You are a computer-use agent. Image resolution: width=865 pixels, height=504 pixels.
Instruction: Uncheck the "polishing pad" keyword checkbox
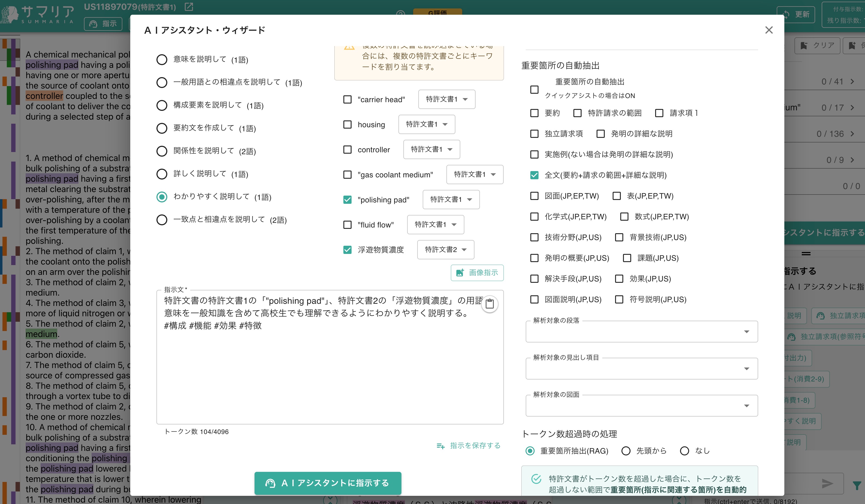coord(347,200)
